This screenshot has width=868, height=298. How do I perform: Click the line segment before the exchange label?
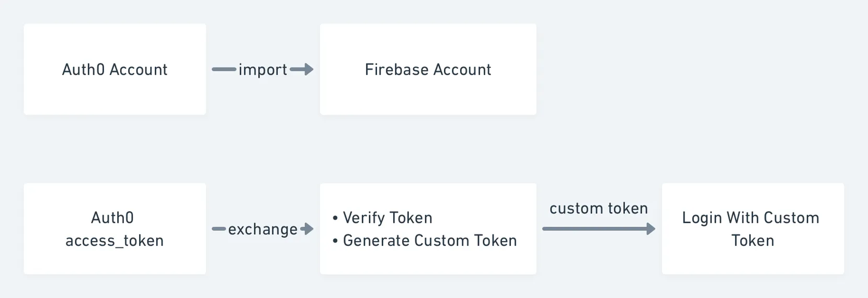pos(219,228)
